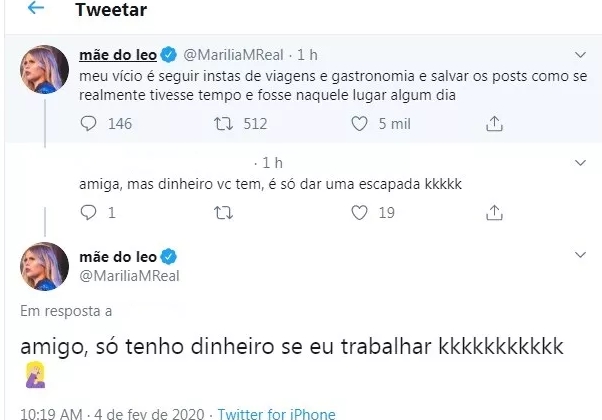
Task: Click the back arrow beside Tweetar
Action: click(x=36, y=9)
